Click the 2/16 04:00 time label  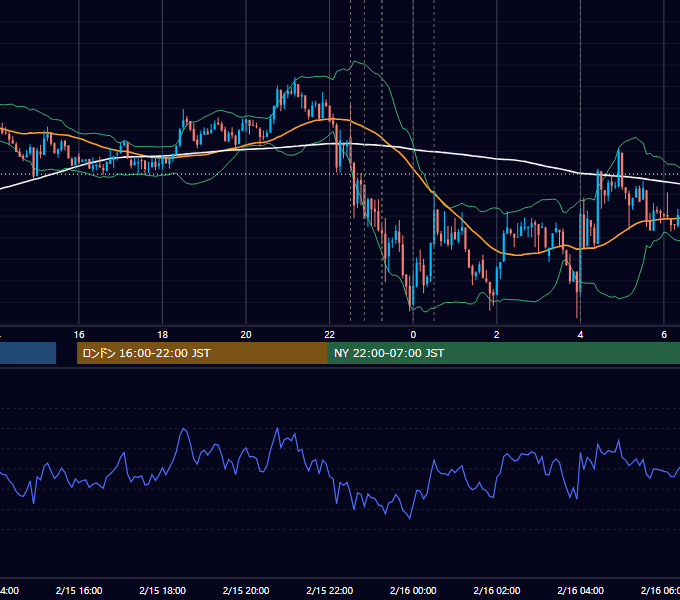580,590
